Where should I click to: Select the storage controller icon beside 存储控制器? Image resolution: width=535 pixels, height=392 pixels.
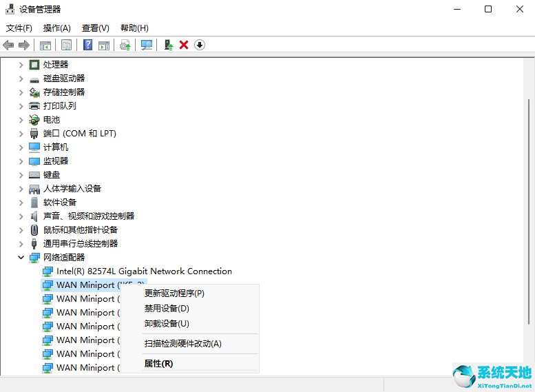tap(34, 92)
